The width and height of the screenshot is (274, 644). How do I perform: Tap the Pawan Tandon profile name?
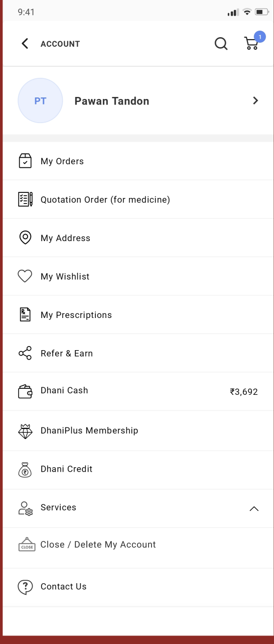(112, 101)
